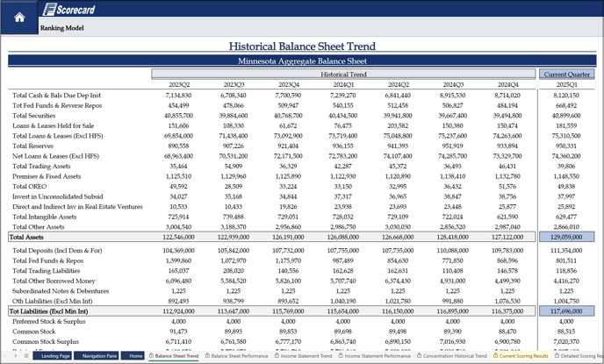This screenshot has width=604, height=364.
Task: Click Total Loans & Leases (Excl HFS) label
Action: (57, 136)
